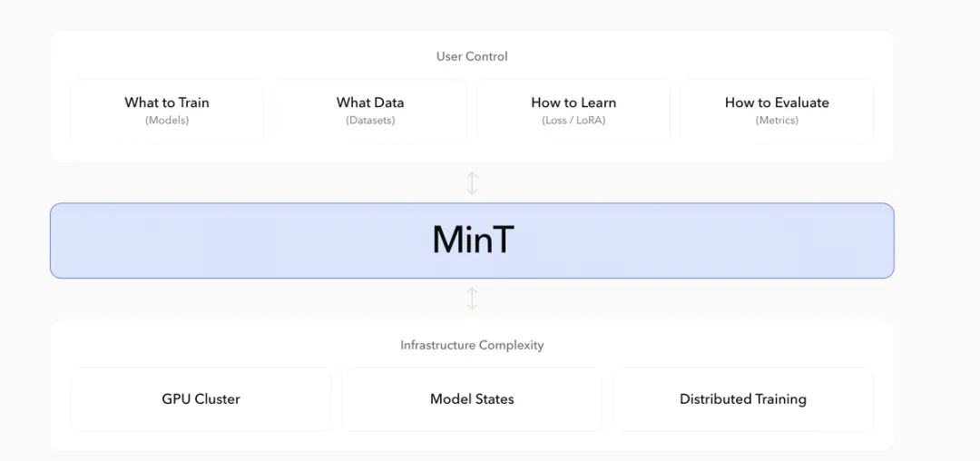
Task: Click the (Models) sublabel
Action: click(167, 120)
